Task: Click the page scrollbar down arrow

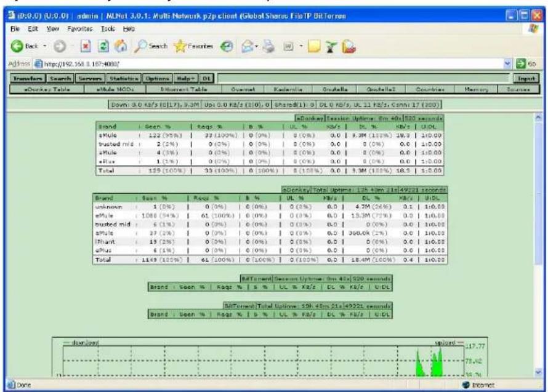Action: tap(539, 372)
